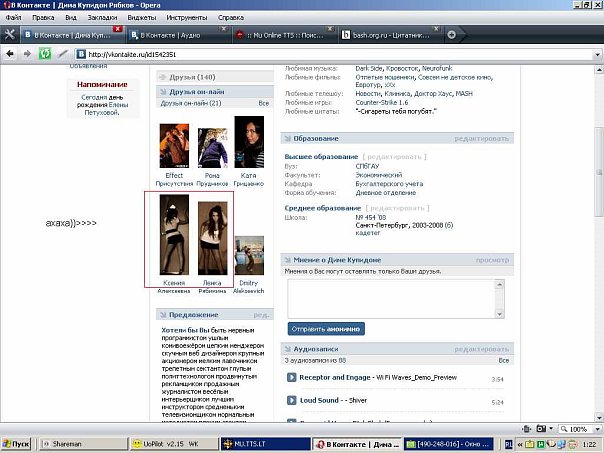Open the address bar history dropdown
Viewport: 604px width, 453px height.
click(597, 54)
